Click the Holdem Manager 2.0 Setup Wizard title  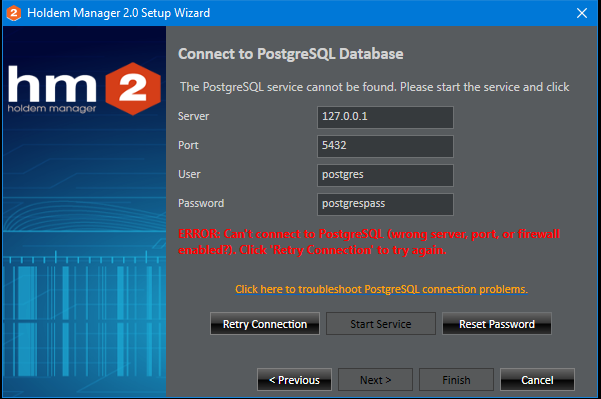[118, 13]
